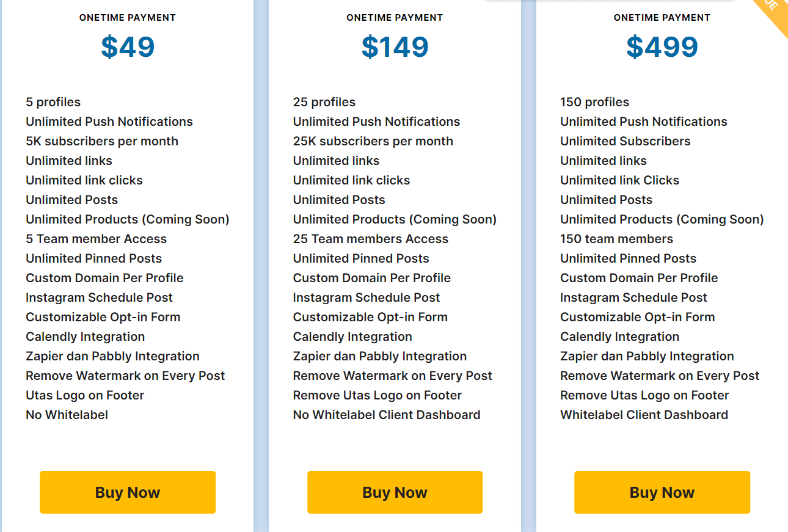Click Buy Now for the $149 plan
Image resolution: width=788 pixels, height=532 pixels.
point(395,492)
